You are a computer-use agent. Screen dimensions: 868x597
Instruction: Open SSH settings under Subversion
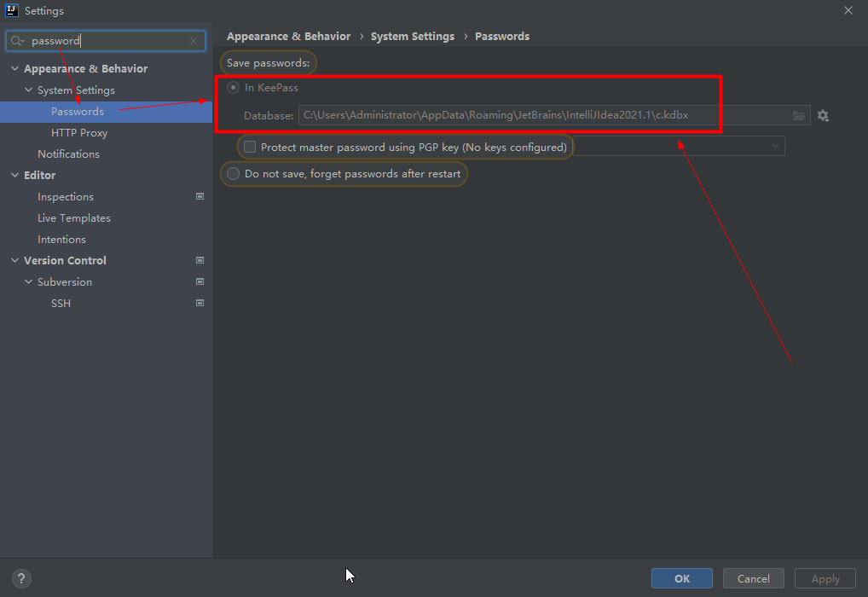(61, 304)
